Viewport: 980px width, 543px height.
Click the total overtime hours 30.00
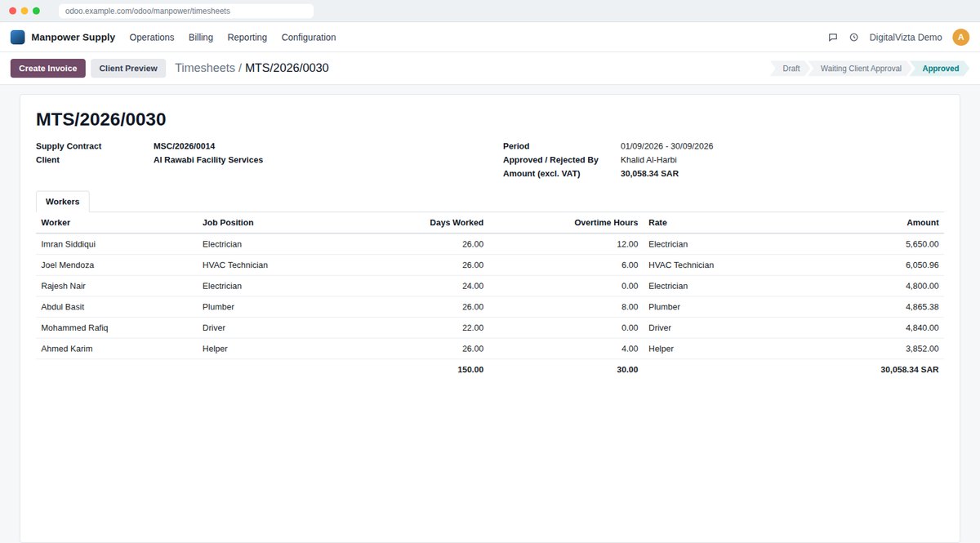[x=627, y=370]
